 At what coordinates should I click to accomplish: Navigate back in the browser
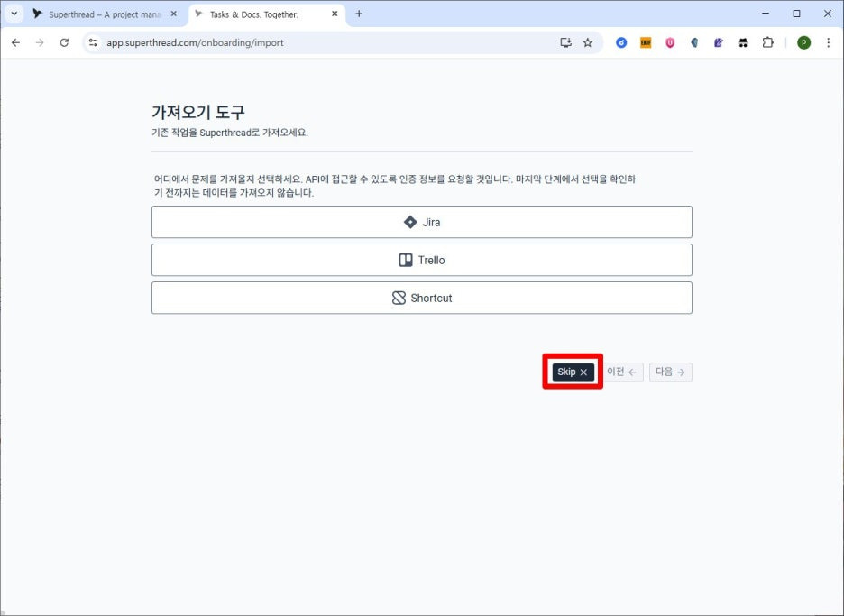point(15,42)
